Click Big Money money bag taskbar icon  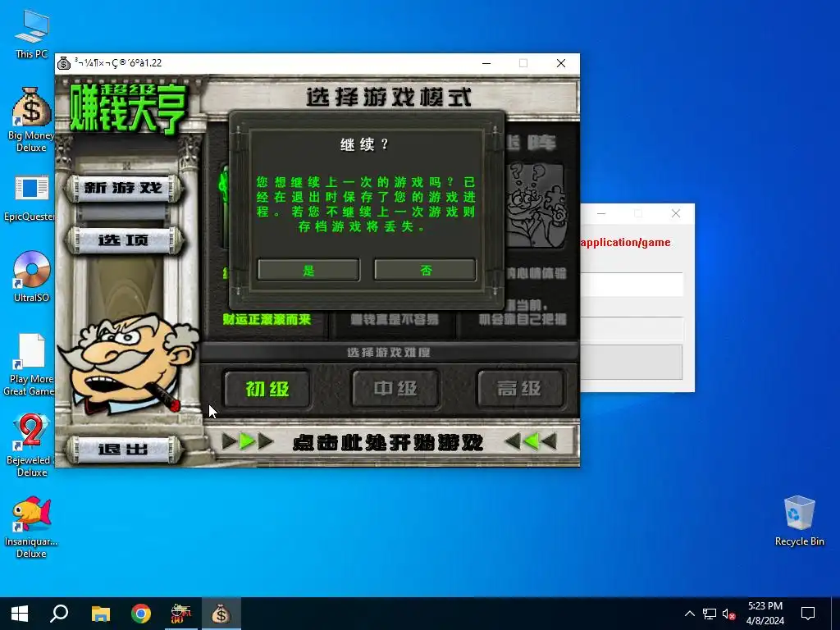tap(221, 614)
